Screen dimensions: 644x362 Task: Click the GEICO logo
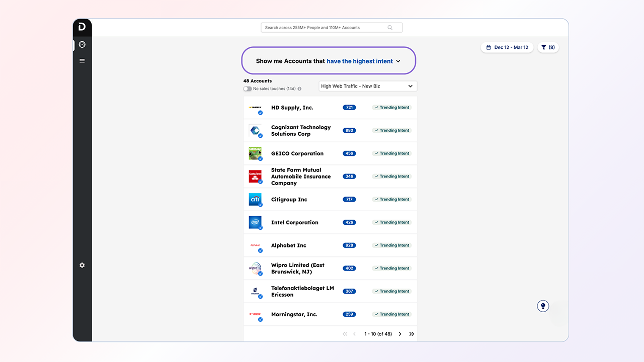tap(255, 153)
